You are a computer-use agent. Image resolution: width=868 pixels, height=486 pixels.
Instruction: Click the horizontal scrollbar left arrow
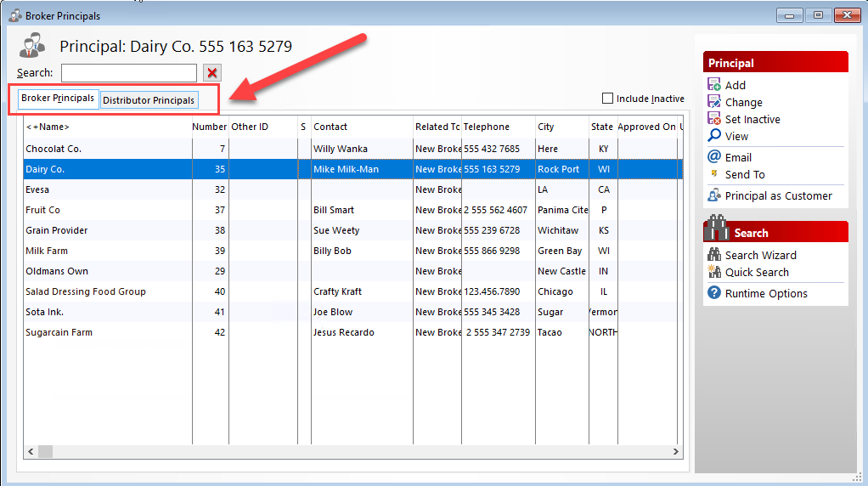31,452
